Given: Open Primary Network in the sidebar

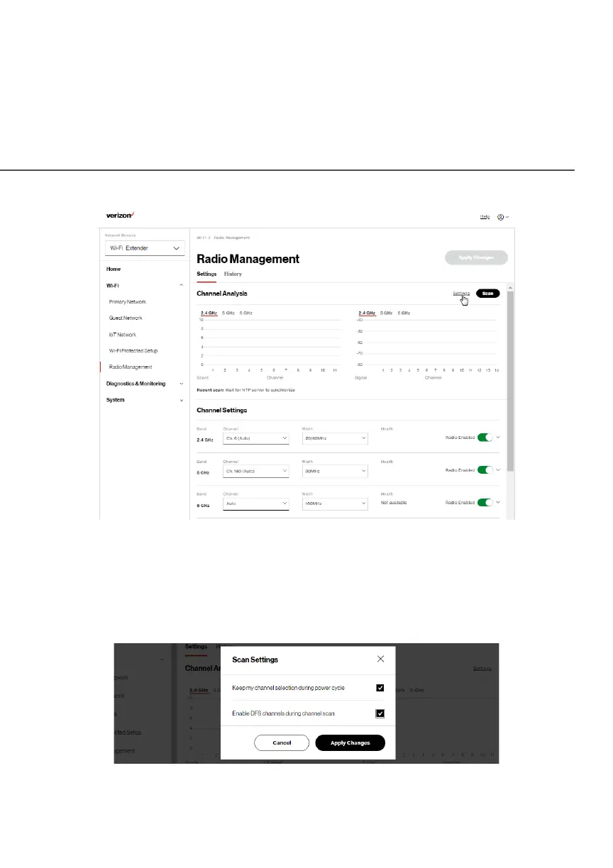Looking at the screenshot, I should 128,302.
